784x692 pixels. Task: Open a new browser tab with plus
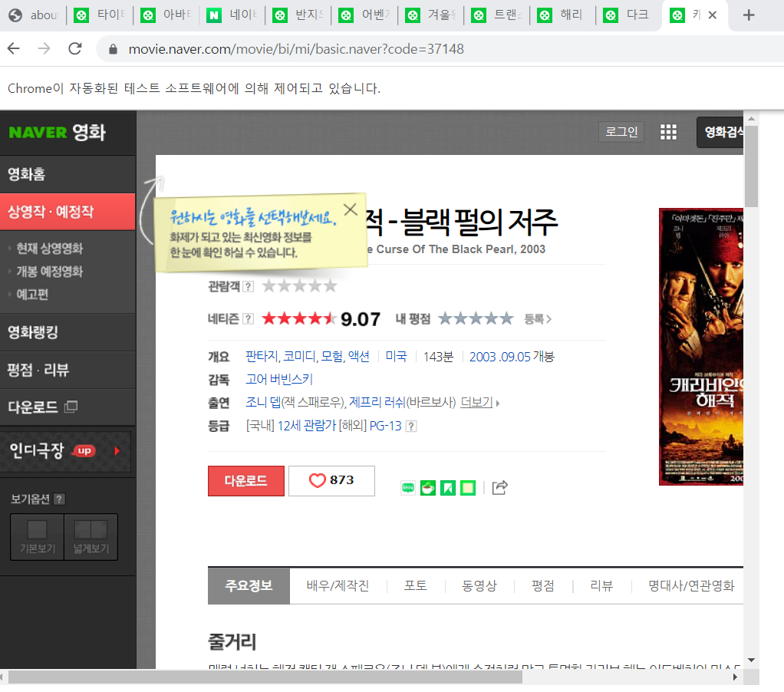pos(749,15)
